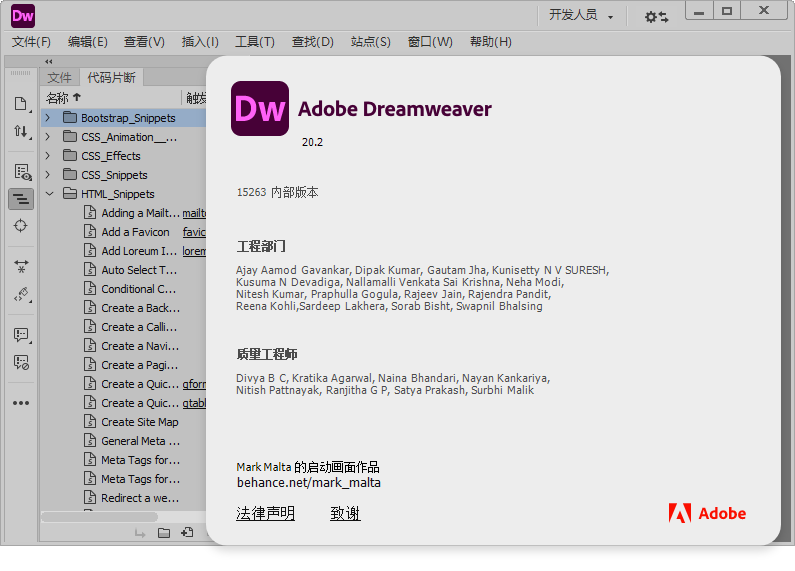Switch to the 文件 panel tab
This screenshot has height=571, width=795.
point(59,78)
